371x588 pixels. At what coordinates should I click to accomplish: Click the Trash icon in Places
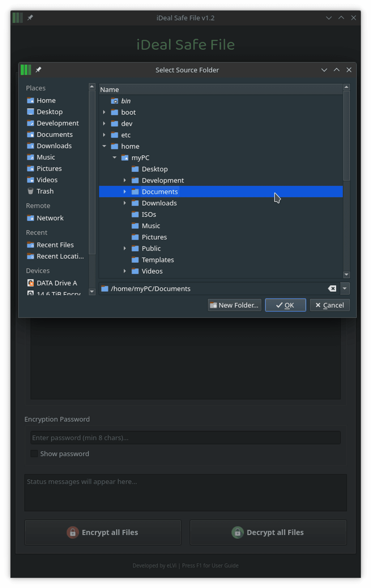[x=30, y=191]
